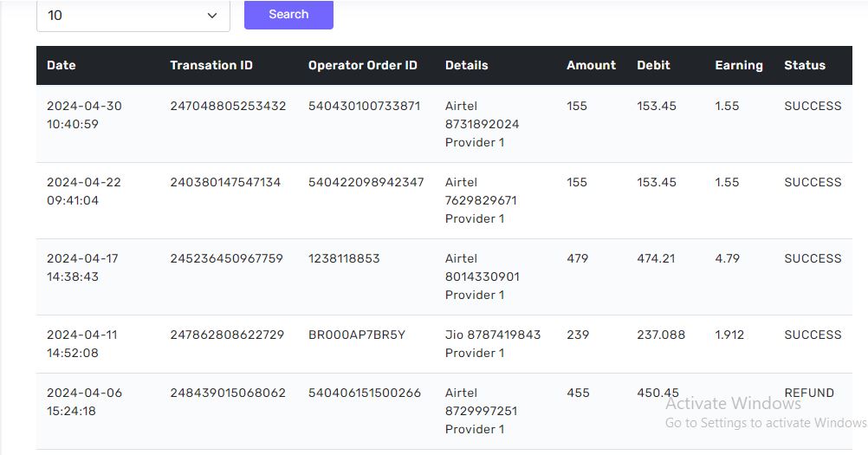Click the Status column header

coord(805,65)
